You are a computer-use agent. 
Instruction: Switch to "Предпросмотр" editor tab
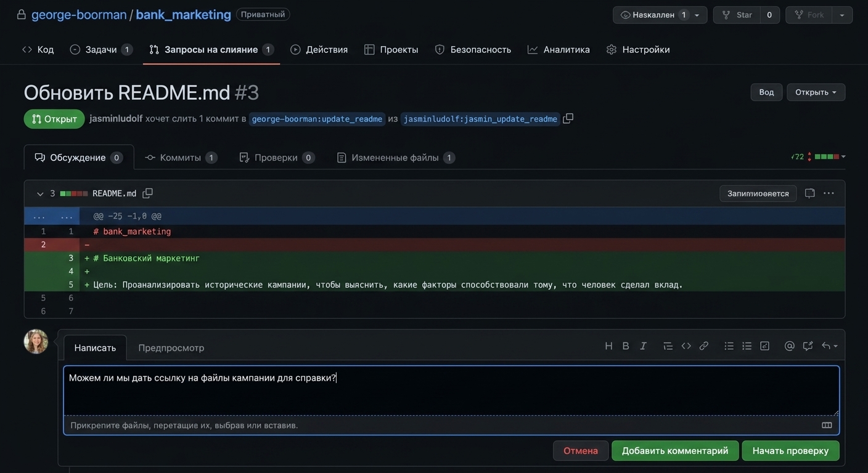(171, 348)
